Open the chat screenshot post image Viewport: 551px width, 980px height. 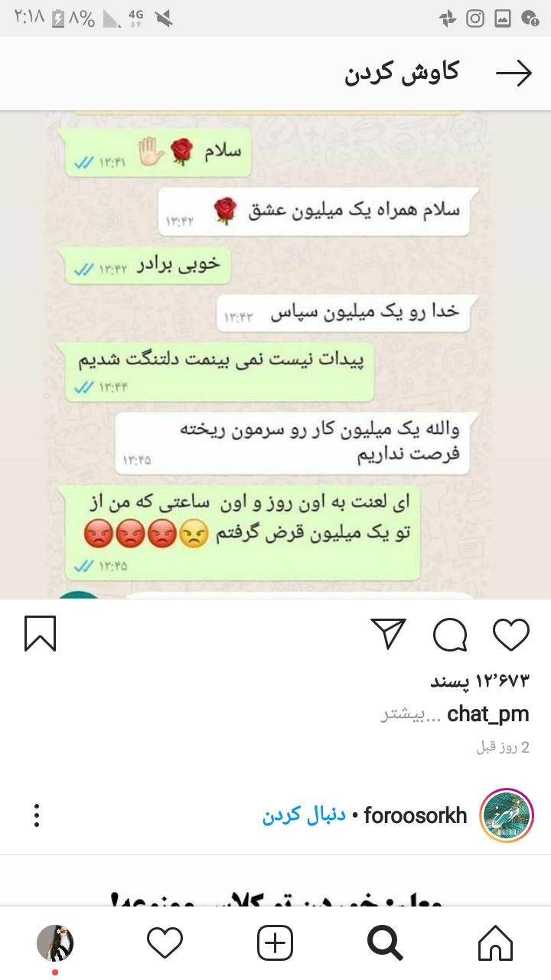(x=275, y=354)
